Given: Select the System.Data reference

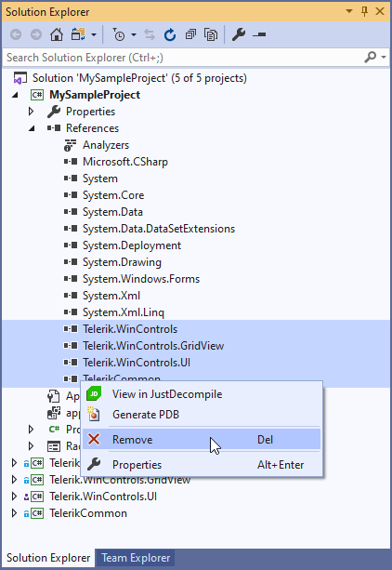Looking at the screenshot, I should click(x=112, y=212).
